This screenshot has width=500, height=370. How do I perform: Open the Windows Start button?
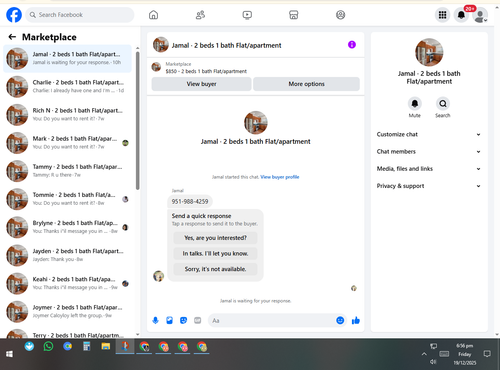point(9,354)
